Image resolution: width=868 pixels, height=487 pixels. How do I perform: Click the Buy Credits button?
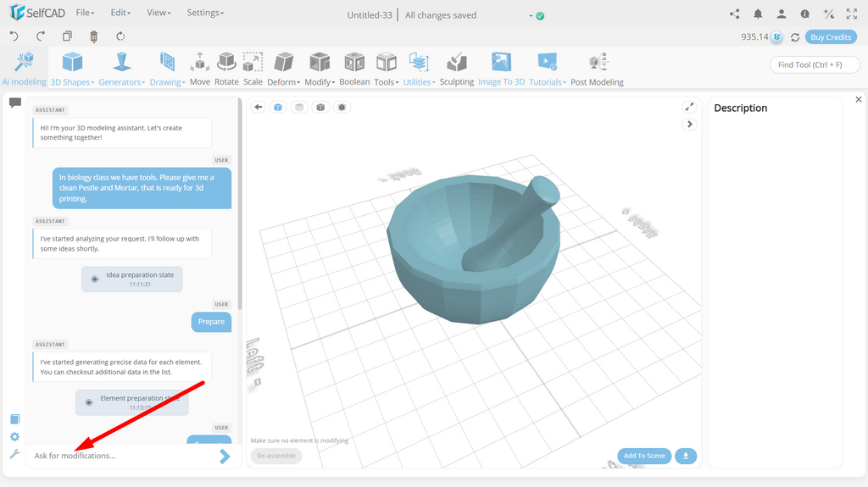[831, 37]
